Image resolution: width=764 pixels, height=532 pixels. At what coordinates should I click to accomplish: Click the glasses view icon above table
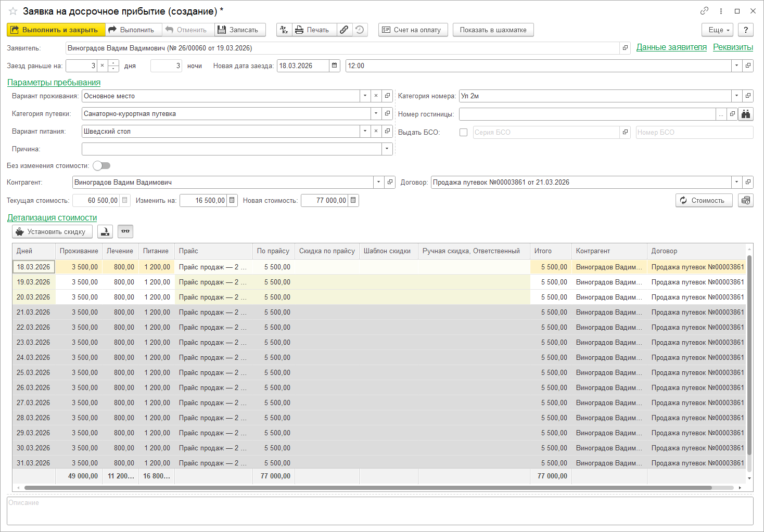(x=125, y=231)
